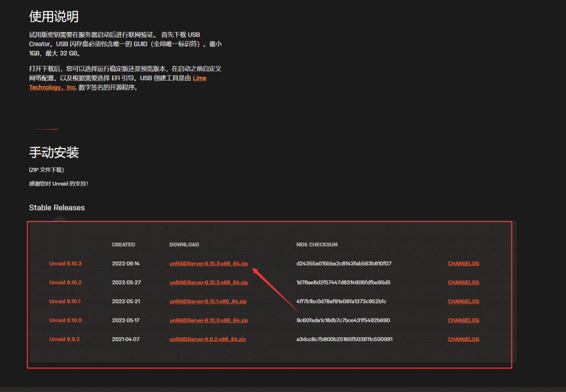
Task: Click the MD5 checksum in the Unraid 6.10.3 row
Action: (x=344, y=263)
